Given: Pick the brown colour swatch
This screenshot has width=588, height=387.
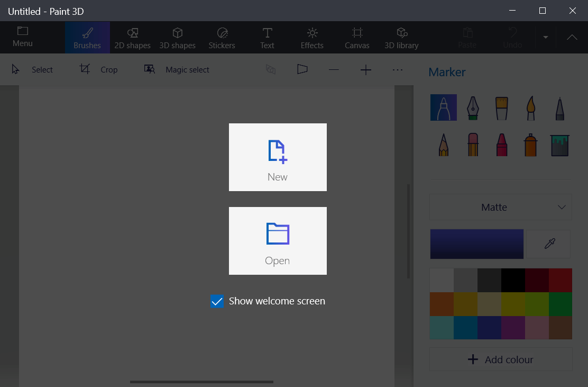Looking at the screenshot, I should click(x=561, y=327).
